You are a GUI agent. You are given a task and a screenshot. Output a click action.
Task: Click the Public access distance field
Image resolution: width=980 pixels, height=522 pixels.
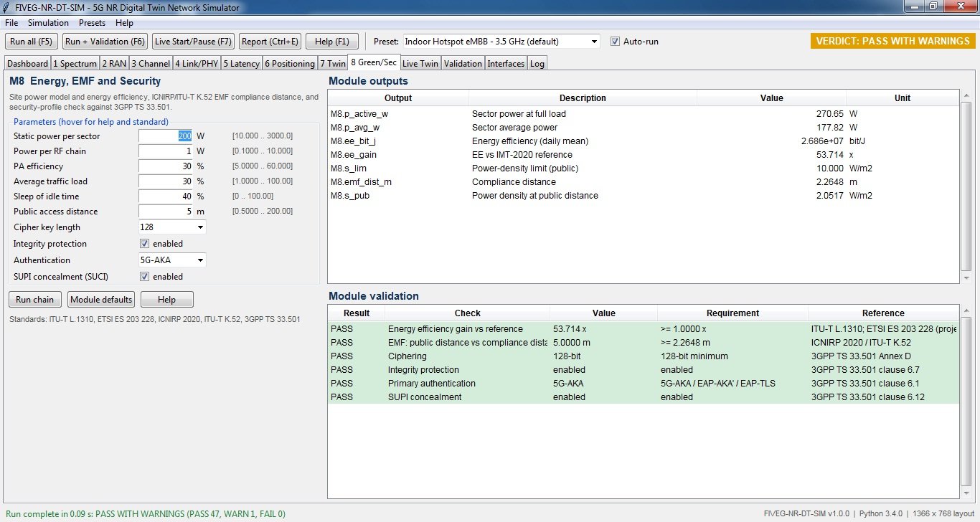click(166, 212)
